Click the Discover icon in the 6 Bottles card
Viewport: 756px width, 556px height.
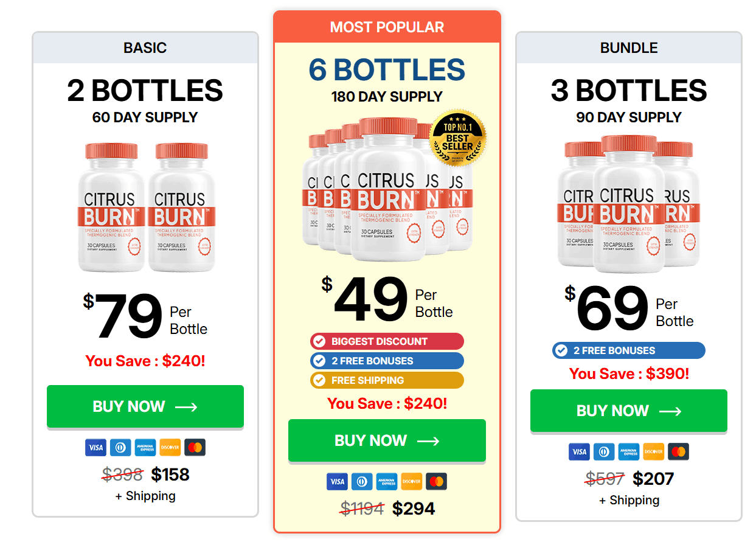click(x=412, y=482)
